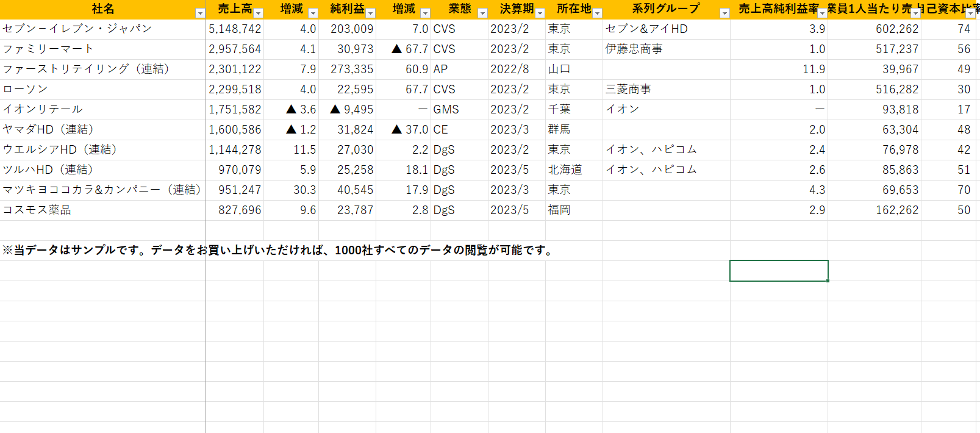
Task: Open the 社名 column filter dropdown
Action: (x=199, y=13)
